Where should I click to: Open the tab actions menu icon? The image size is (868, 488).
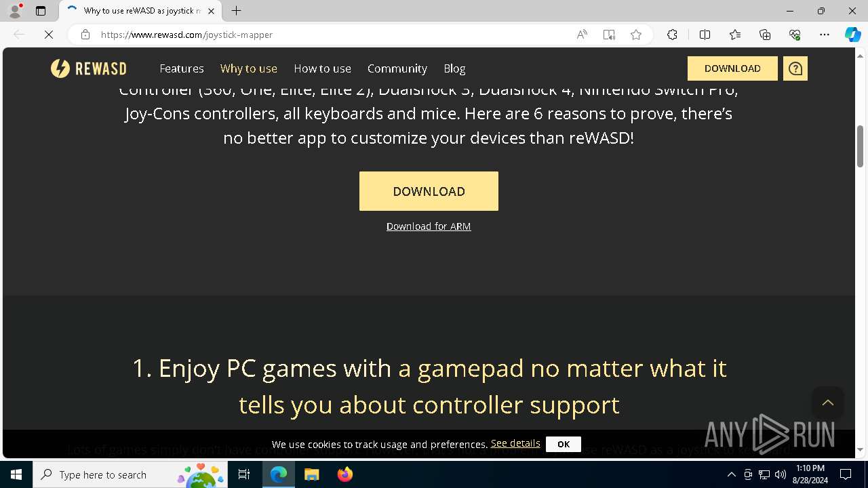pyautogui.click(x=41, y=11)
